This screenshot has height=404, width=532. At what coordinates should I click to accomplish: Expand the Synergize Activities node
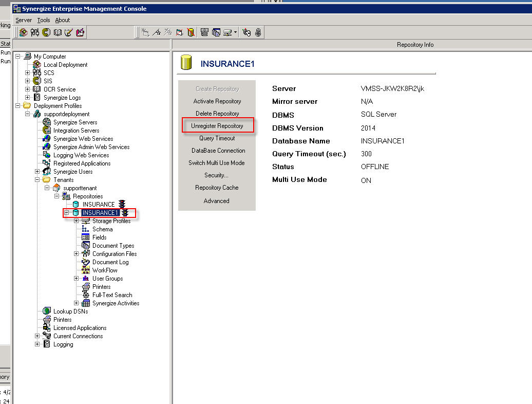tap(77, 303)
